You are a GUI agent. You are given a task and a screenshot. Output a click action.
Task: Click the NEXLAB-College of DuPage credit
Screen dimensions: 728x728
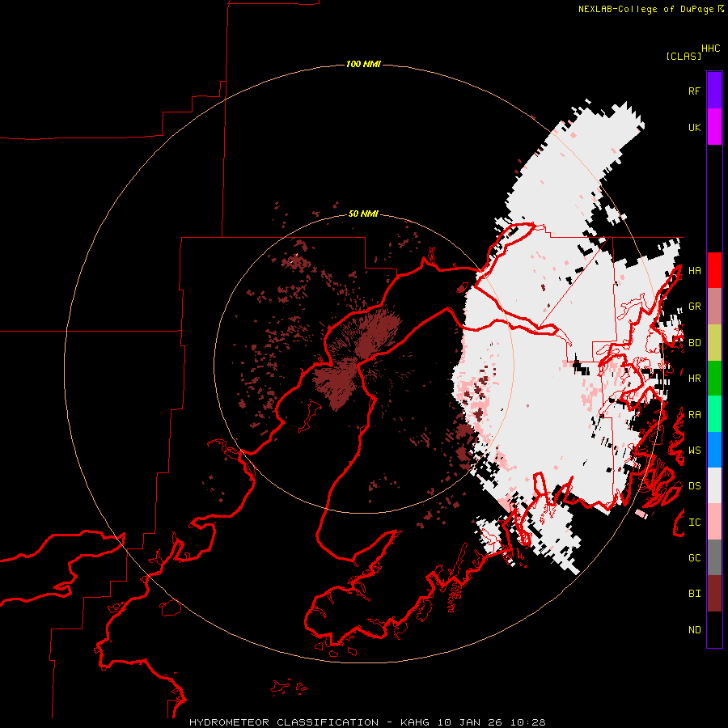646,9
